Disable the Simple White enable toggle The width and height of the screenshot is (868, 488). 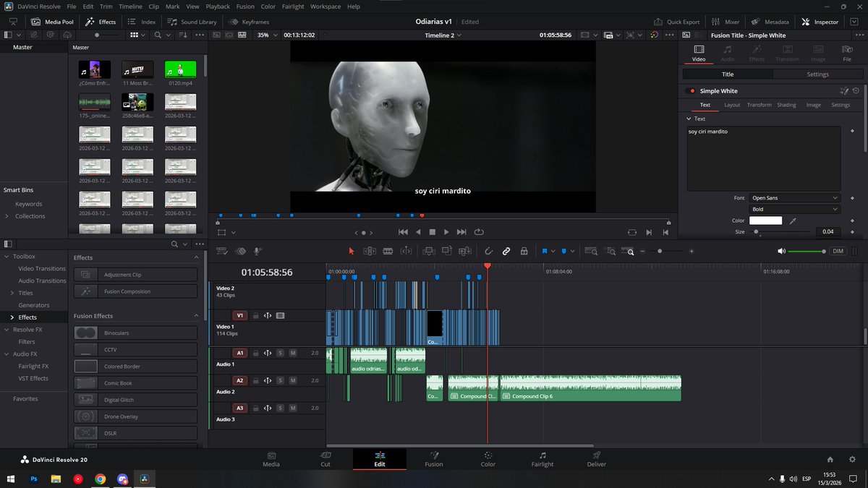691,91
